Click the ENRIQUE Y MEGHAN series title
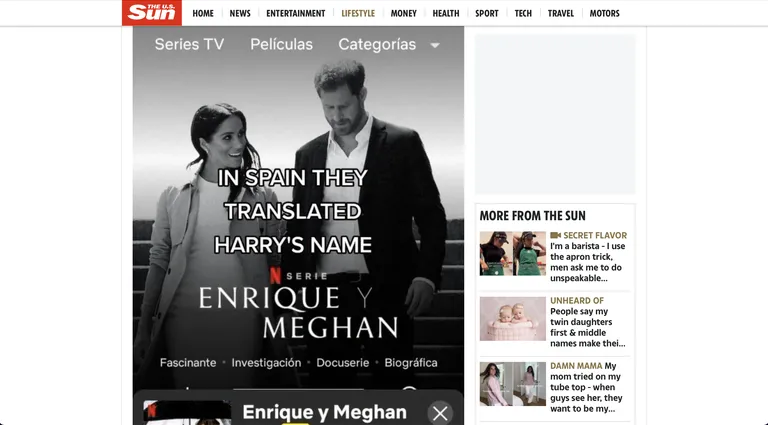This screenshot has width=768, height=425. 298,312
